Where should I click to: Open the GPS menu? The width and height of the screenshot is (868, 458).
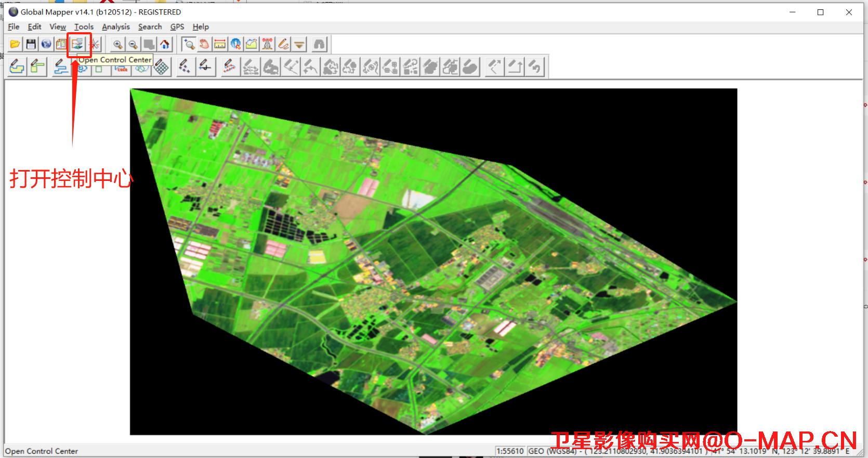pyautogui.click(x=177, y=27)
